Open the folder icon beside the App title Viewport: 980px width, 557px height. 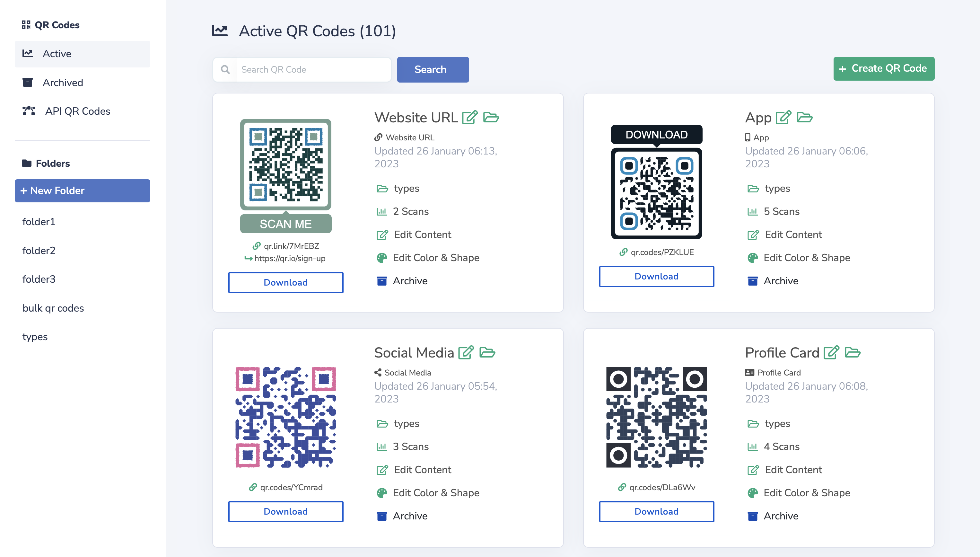[x=805, y=118]
